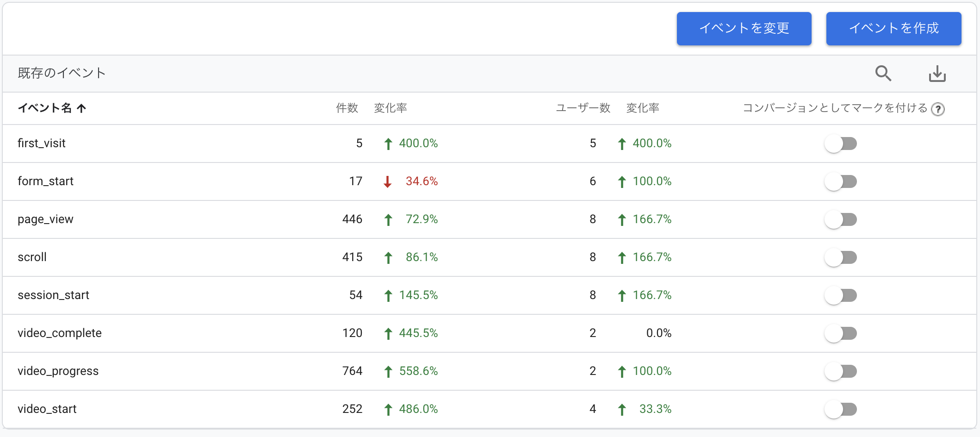Enable conversion for page_view
This screenshot has height=437, width=980.
841,219
